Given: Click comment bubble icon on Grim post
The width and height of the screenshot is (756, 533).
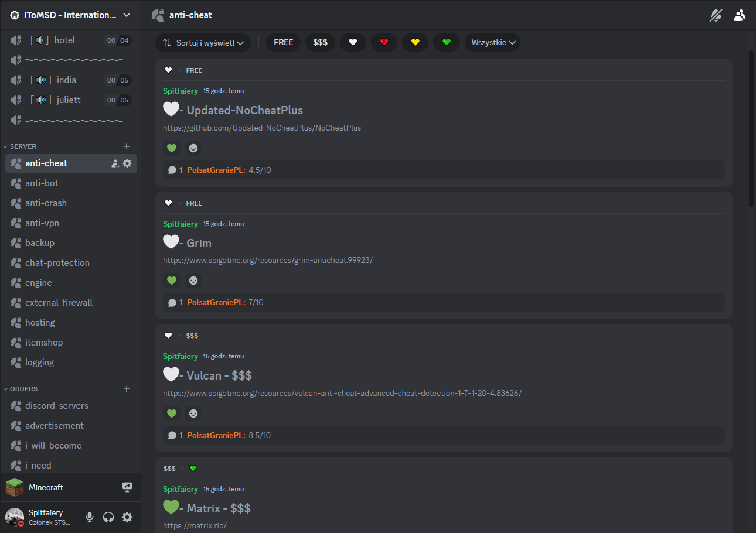Looking at the screenshot, I should tap(172, 303).
